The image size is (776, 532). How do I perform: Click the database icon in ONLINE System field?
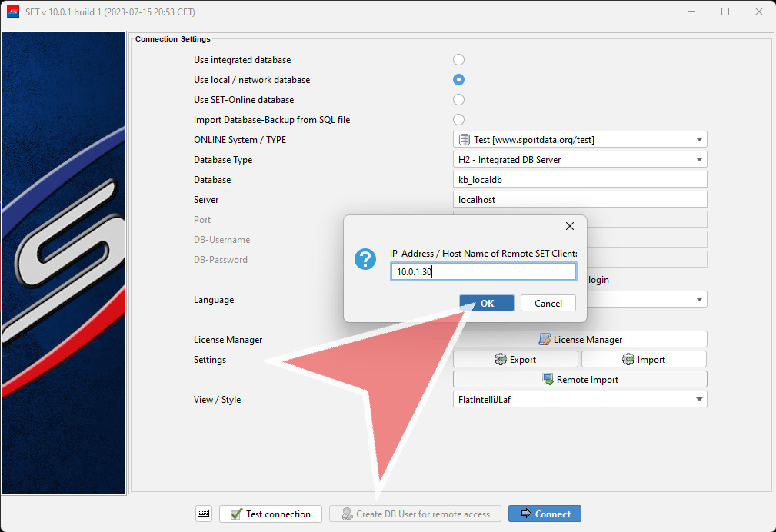tap(464, 140)
